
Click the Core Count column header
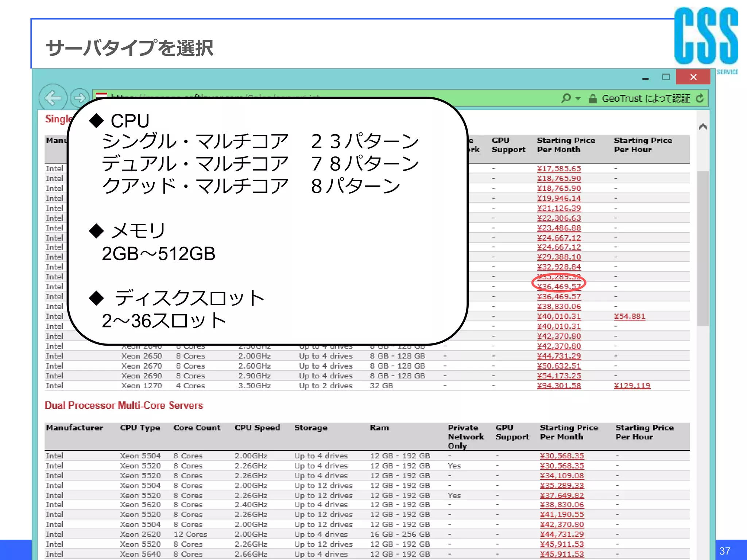197,428
